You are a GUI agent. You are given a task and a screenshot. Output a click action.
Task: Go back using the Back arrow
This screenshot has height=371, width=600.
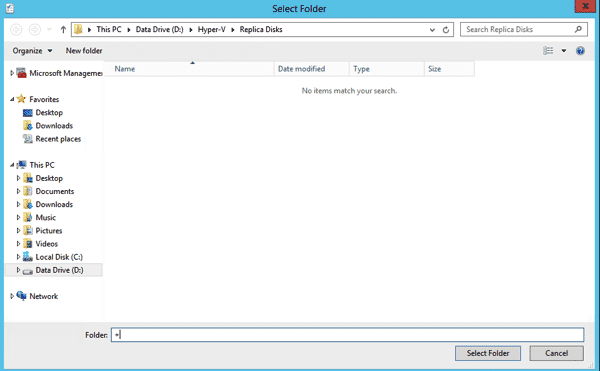(16, 29)
